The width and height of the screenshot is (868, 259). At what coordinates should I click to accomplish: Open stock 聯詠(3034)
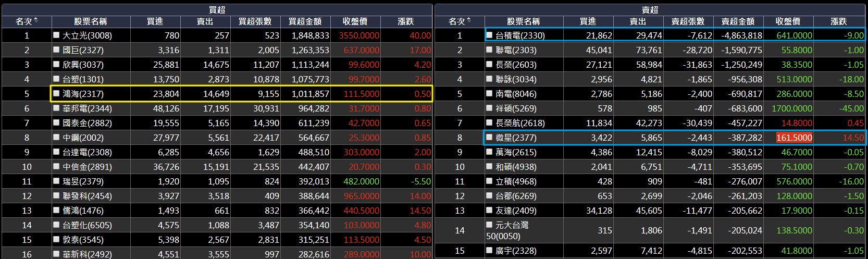(516, 79)
